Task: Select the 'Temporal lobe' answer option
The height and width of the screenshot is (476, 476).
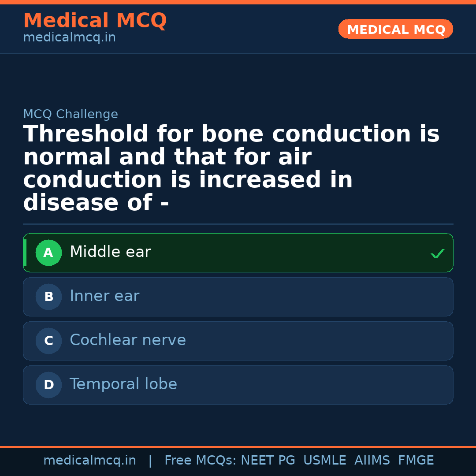Action: coord(238,385)
